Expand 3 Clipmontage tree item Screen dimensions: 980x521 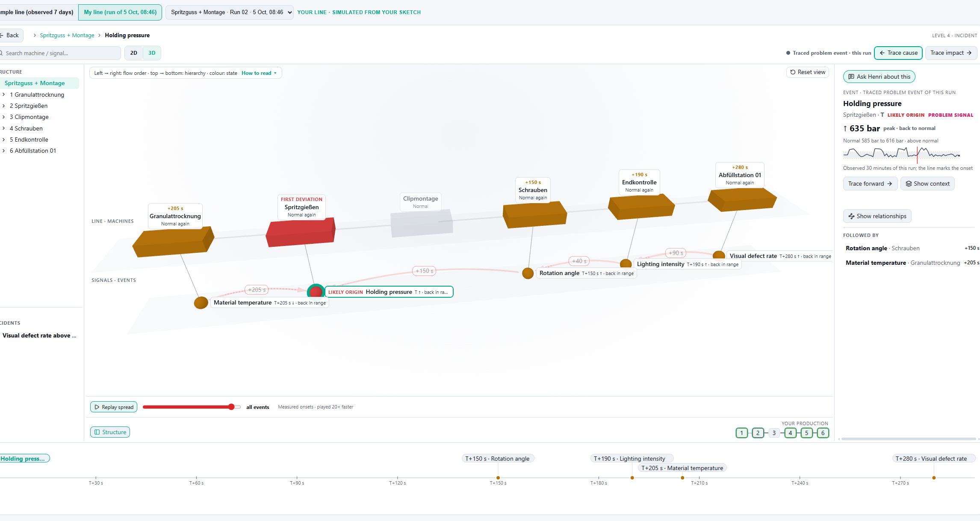pyautogui.click(x=4, y=117)
